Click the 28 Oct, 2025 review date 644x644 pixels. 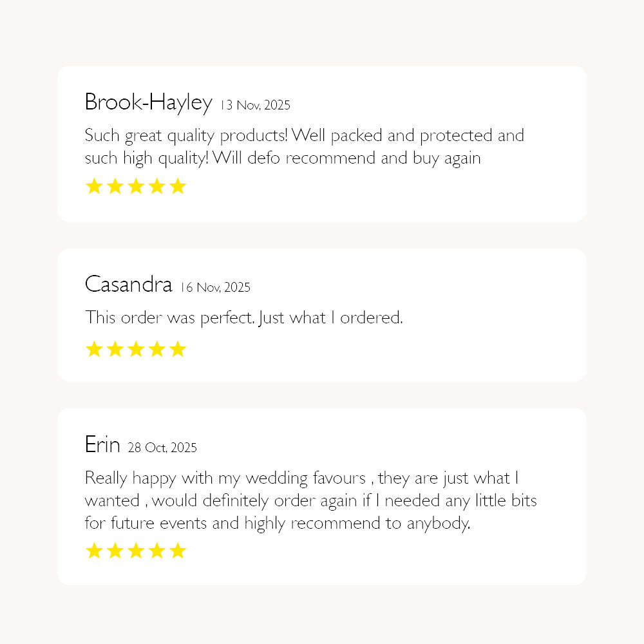(x=162, y=448)
